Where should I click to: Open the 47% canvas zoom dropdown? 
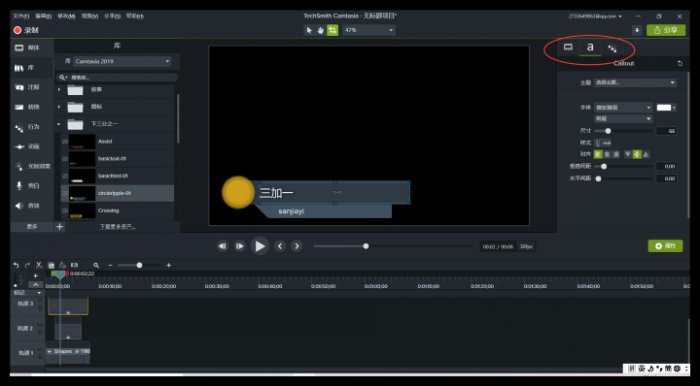pos(369,30)
